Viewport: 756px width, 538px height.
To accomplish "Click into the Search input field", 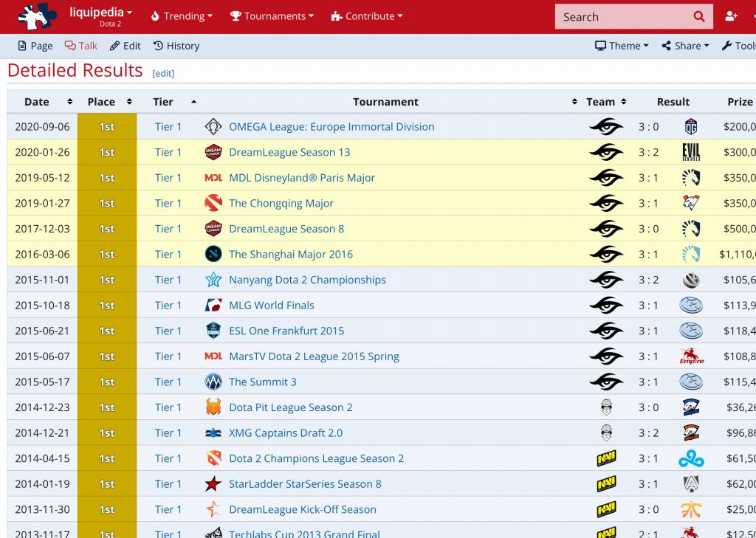I will pyautogui.click(x=620, y=16).
